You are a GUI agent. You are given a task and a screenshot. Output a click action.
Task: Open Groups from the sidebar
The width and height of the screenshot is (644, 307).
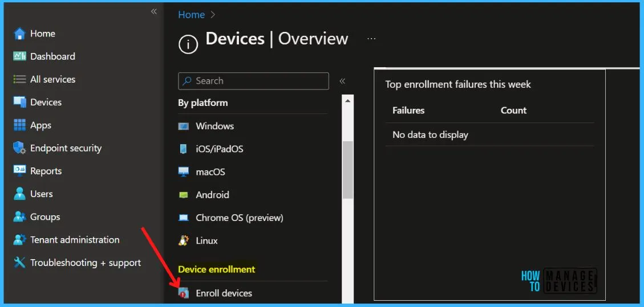(45, 217)
